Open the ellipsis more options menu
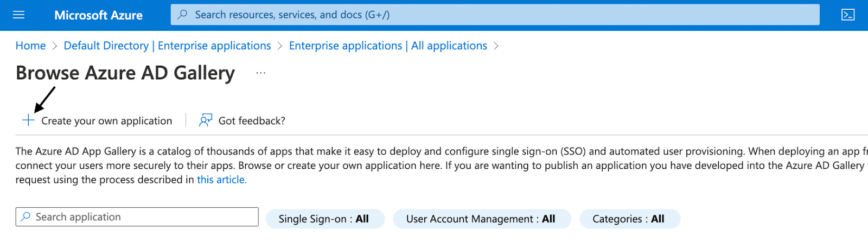Viewport: 868px width, 249px height. click(261, 73)
